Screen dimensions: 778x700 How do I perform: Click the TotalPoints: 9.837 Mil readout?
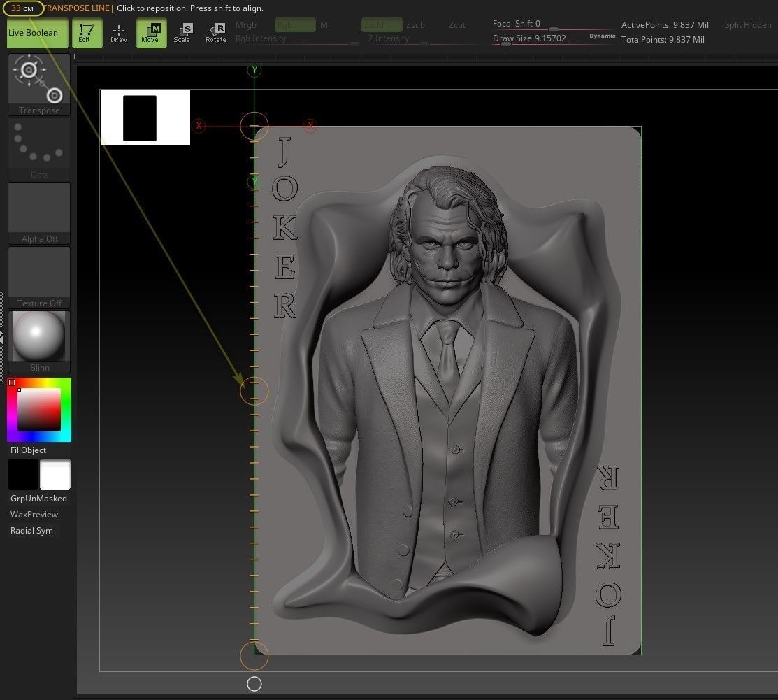click(663, 40)
